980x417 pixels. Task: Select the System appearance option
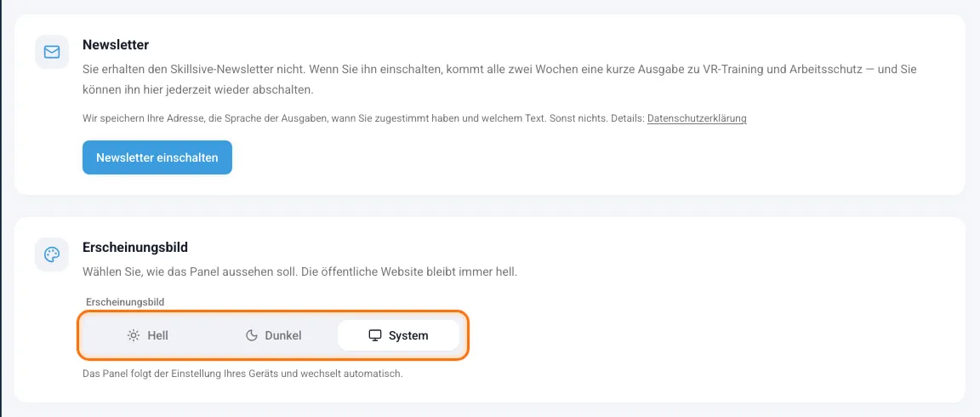(399, 335)
